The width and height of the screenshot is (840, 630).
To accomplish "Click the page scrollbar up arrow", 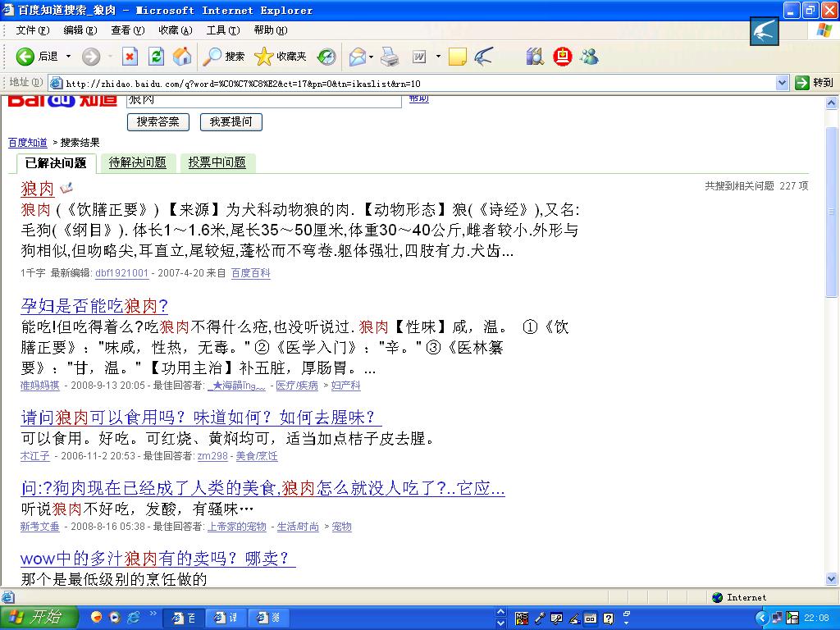I will 832,103.
